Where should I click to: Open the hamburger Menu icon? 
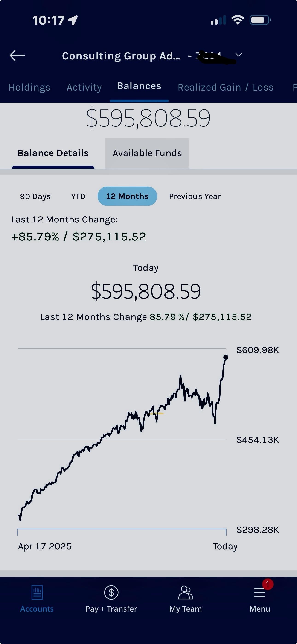(260, 592)
